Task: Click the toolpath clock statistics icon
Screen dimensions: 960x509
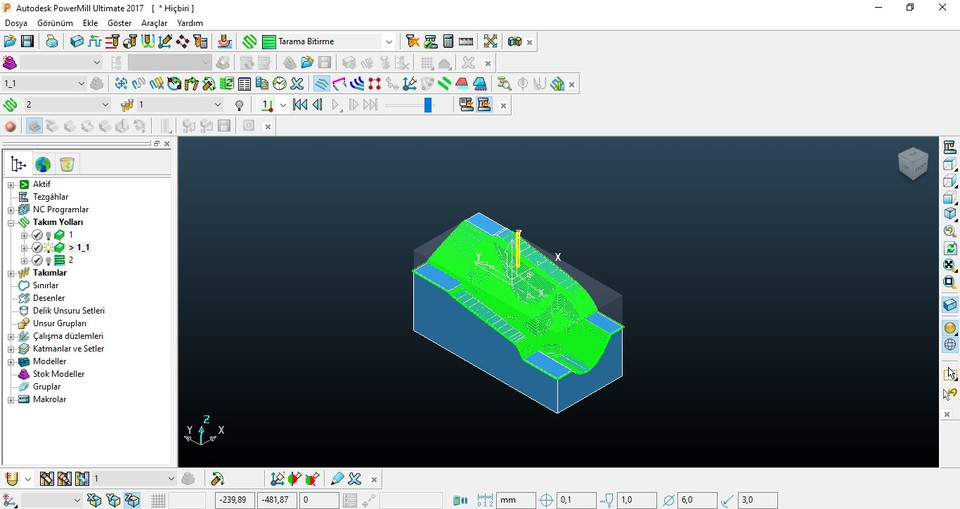Action: [280, 83]
